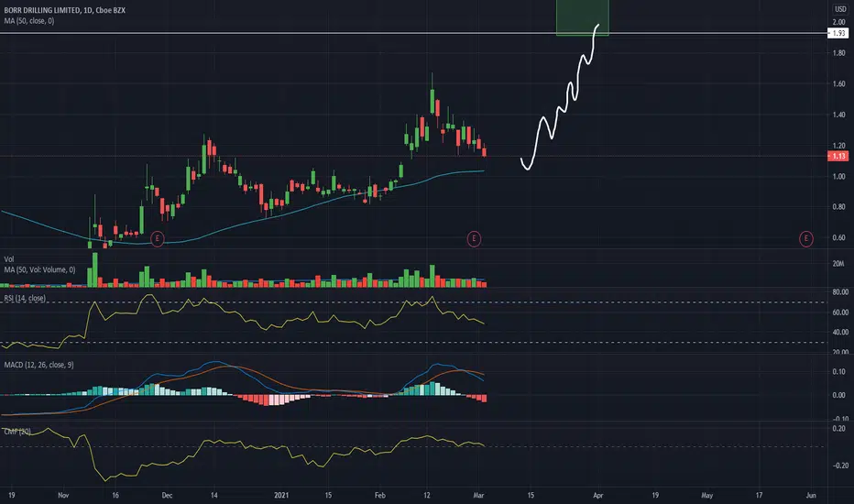
Task: Click the Nov label on the time axis
Action: (x=63, y=495)
